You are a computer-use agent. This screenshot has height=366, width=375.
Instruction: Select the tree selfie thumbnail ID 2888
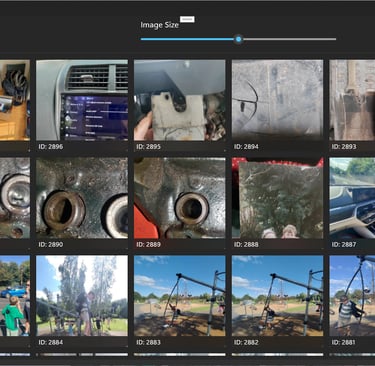point(277,198)
